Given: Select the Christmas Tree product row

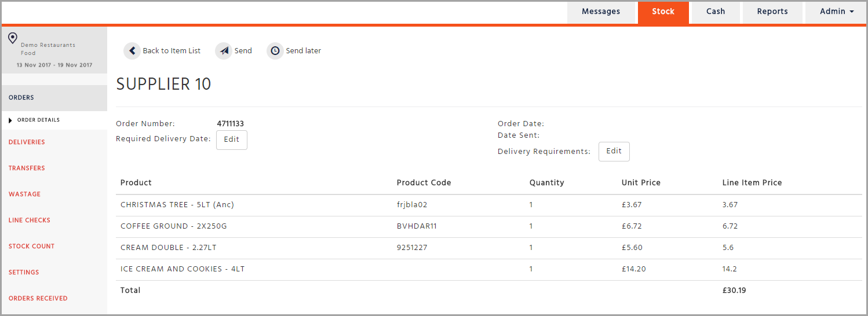Looking at the screenshot, I should (177, 205).
